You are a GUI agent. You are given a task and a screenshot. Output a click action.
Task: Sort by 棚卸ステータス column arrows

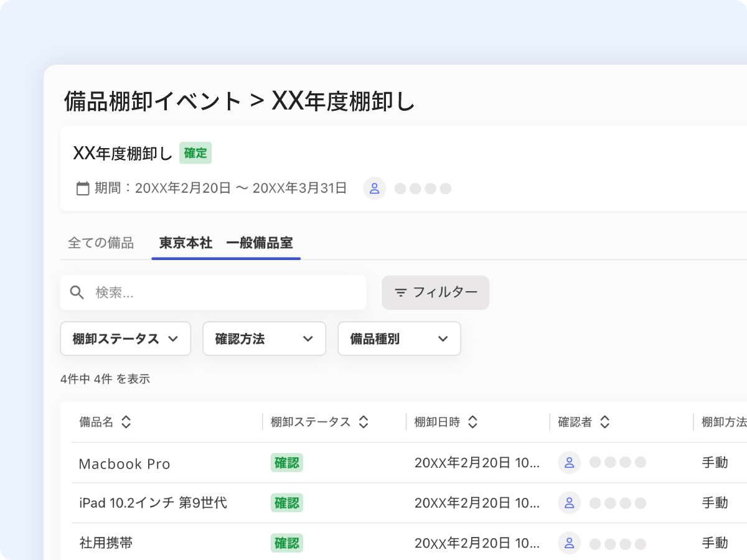[x=364, y=422]
